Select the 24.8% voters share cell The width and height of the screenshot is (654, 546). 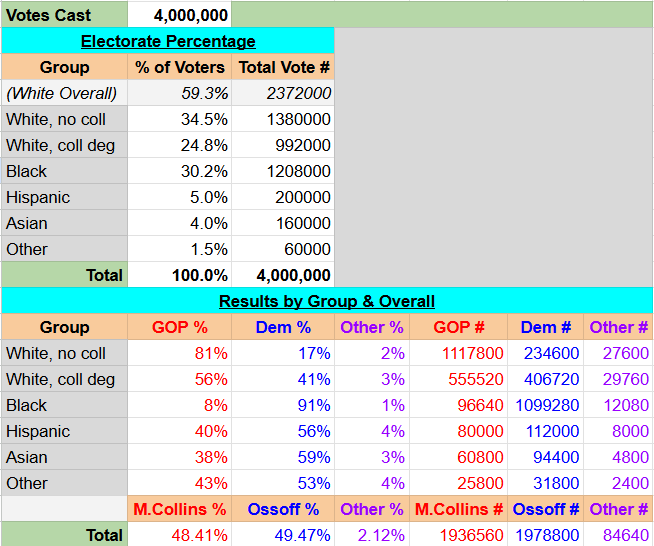179,145
